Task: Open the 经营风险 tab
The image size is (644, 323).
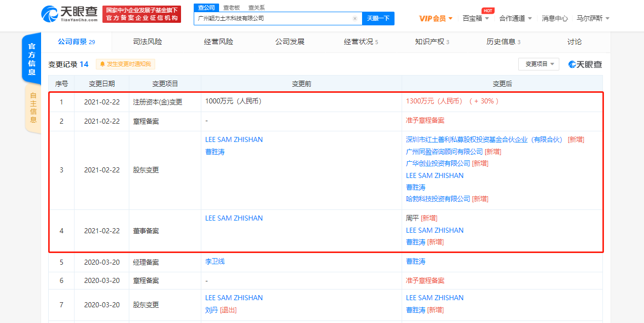Action: coord(219,42)
